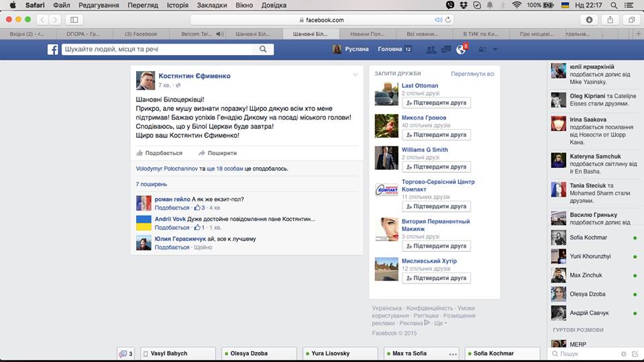Click the Safari address bar

tap(322, 19)
